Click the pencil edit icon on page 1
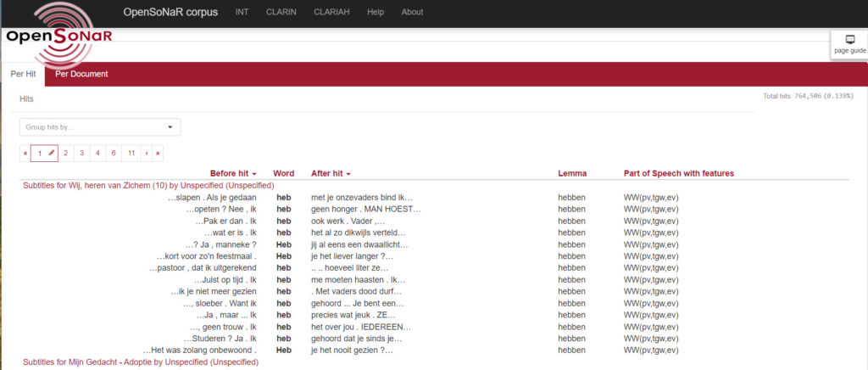This screenshot has width=868, height=370. pos(52,153)
